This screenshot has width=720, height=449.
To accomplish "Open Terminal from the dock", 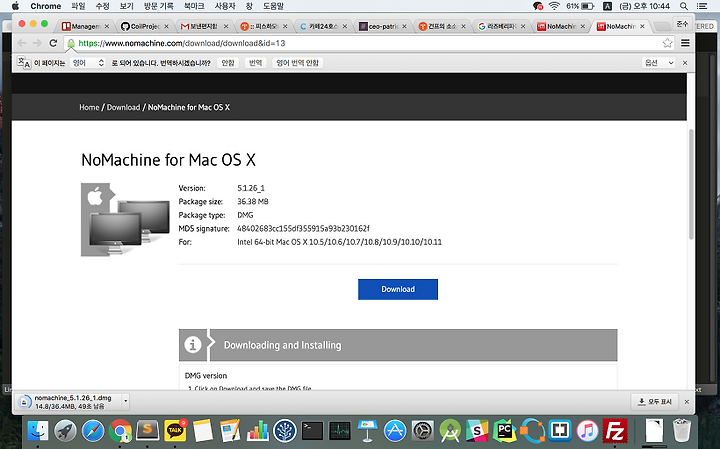I will click(312, 431).
